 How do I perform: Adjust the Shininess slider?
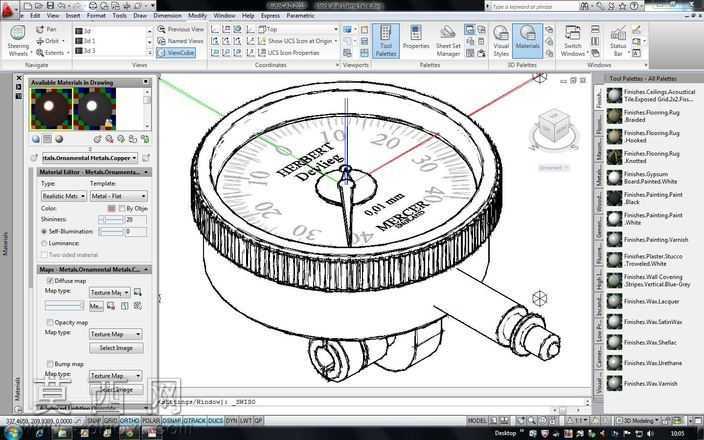[x=110, y=220]
